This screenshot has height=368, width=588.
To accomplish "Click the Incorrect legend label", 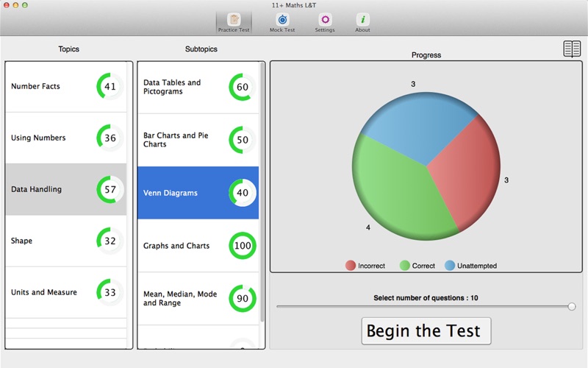I will point(371,266).
